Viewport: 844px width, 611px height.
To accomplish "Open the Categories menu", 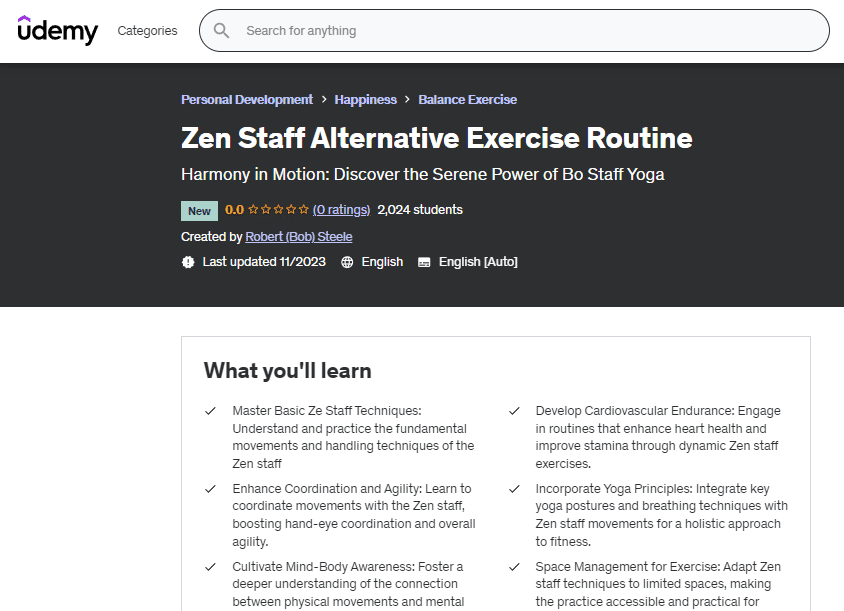I will click(147, 31).
